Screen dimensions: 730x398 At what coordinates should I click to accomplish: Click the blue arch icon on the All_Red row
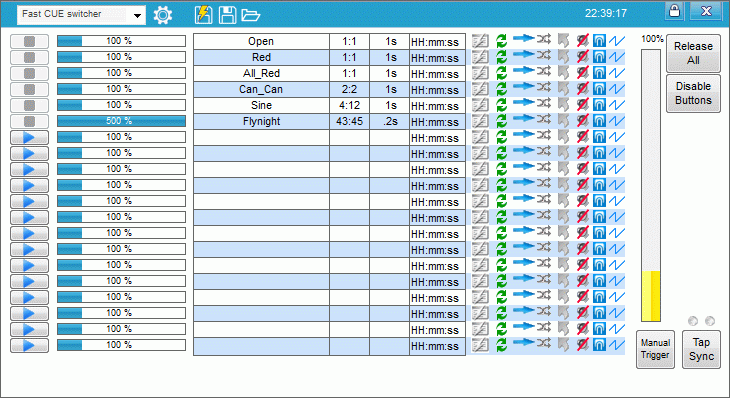pos(599,73)
